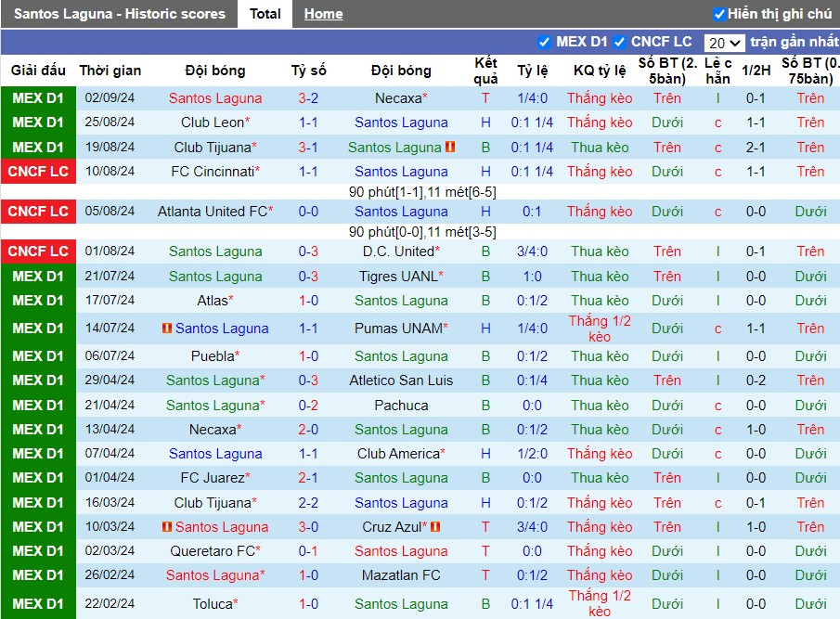Click red card icon next to Cruz Azul
Screen dimensions: 840x619
point(435,527)
